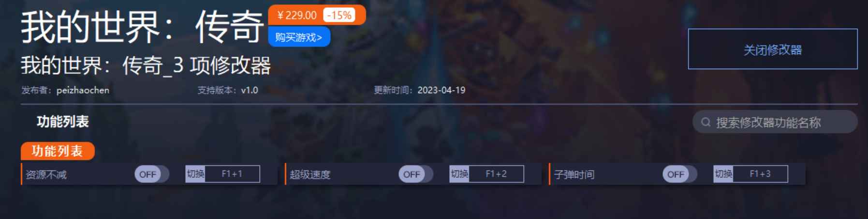
Task: Edit the F1+2 hotkey field
Action: tap(496, 174)
